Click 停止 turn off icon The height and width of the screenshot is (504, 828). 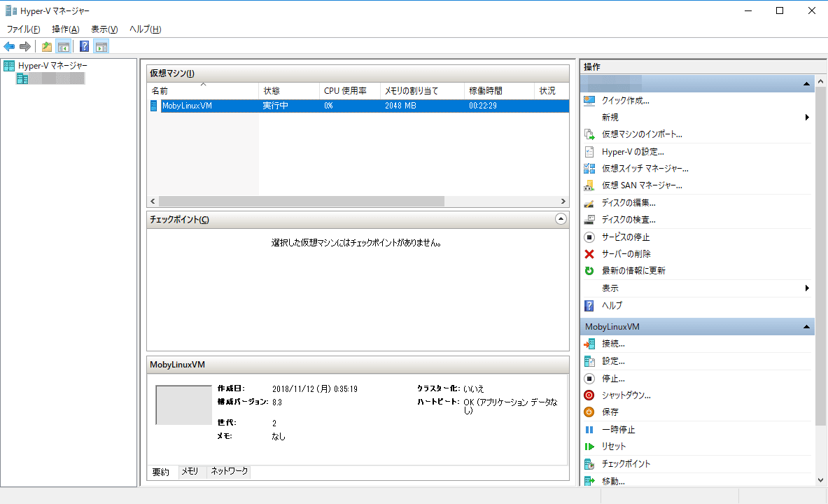589,379
